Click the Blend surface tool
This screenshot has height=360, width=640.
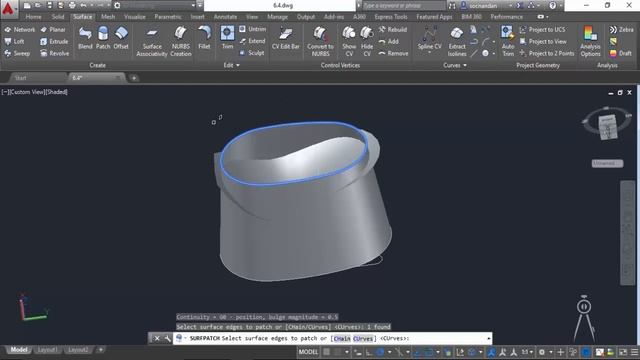[85, 38]
